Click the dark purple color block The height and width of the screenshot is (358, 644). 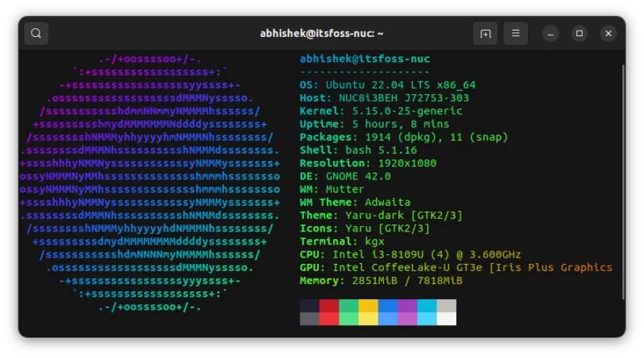tap(407, 306)
